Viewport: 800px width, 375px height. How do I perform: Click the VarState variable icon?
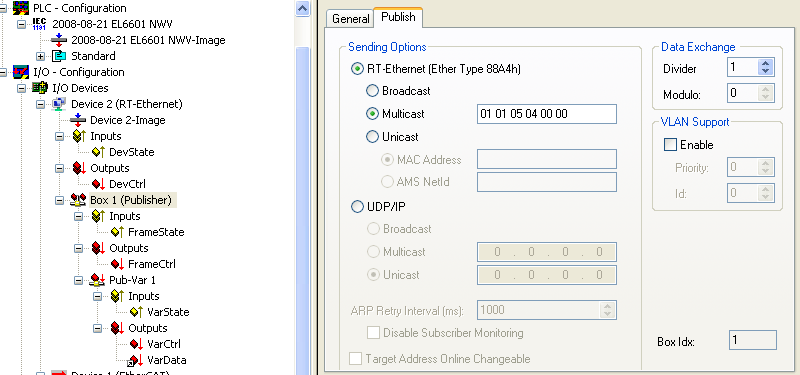[136, 312]
